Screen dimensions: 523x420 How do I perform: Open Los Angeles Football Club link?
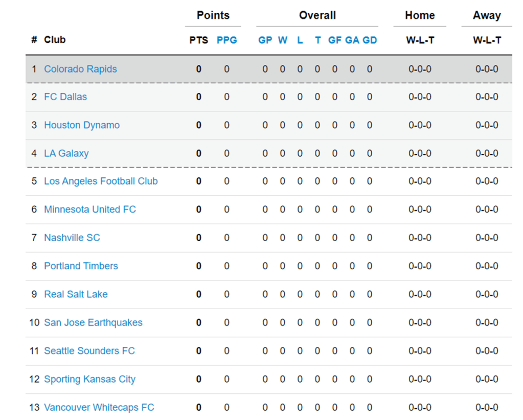coord(101,181)
